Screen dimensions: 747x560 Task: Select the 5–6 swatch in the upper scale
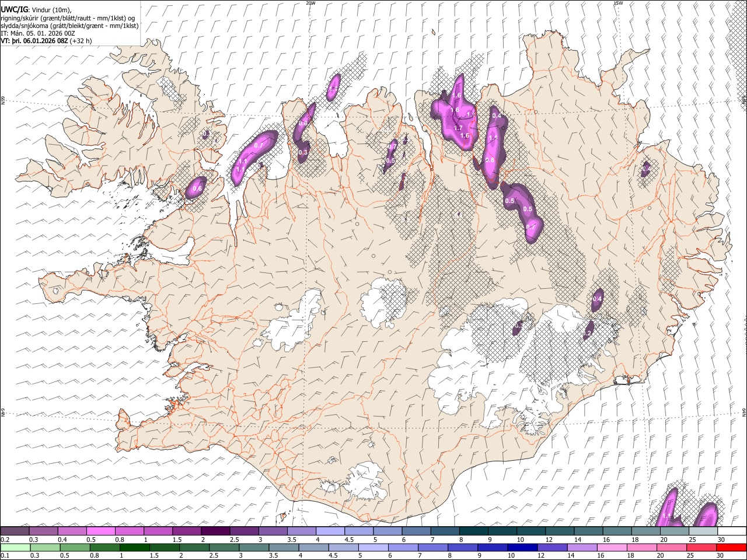coord(387,531)
